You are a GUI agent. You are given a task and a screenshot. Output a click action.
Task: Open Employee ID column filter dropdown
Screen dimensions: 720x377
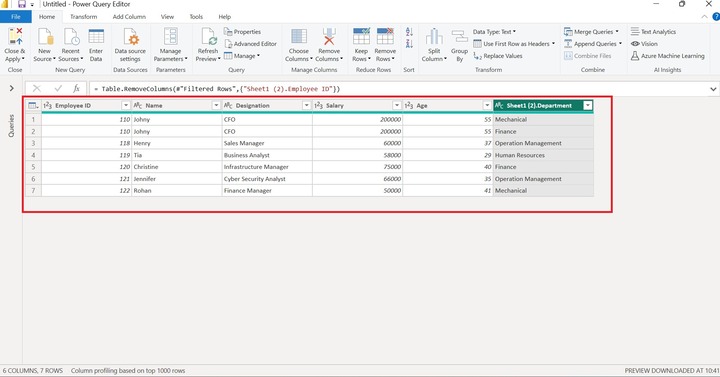click(125, 106)
